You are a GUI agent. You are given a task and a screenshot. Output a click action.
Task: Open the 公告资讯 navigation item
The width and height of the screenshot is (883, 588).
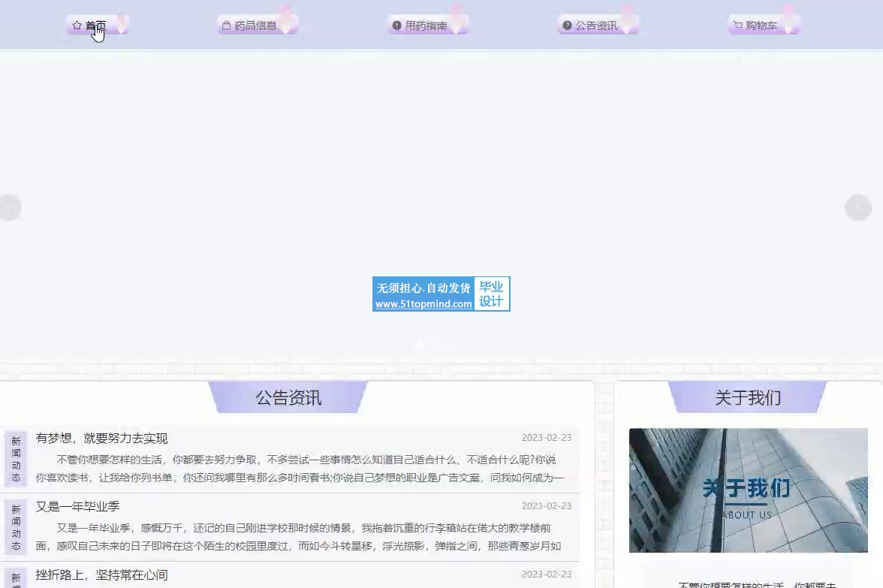[x=598, y=26]
